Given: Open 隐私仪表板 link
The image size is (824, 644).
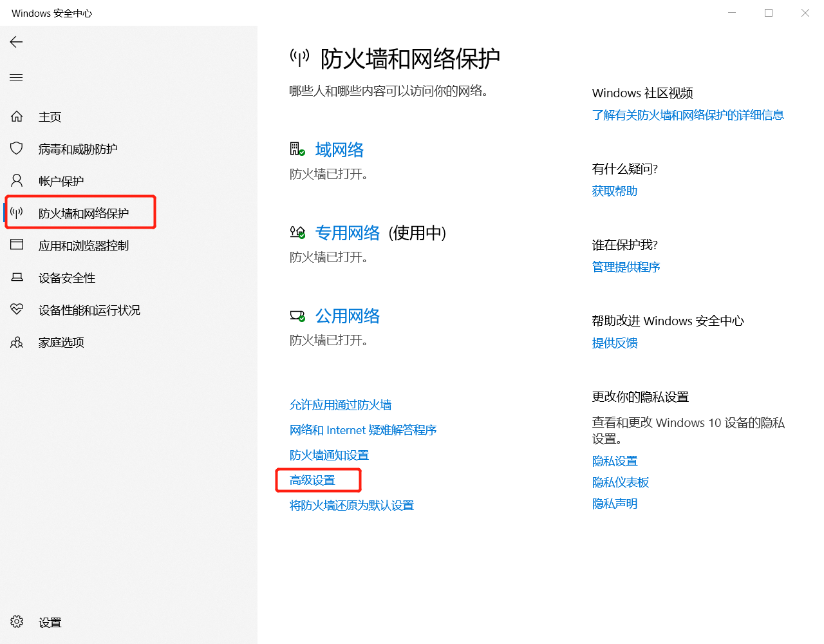Looking at the screenshot, I should coord(620,482).
